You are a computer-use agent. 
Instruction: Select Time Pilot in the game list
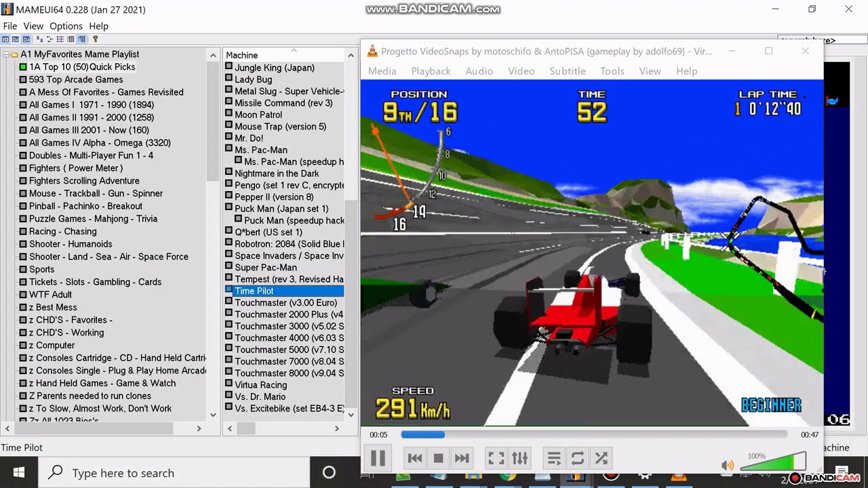(254, 291)
